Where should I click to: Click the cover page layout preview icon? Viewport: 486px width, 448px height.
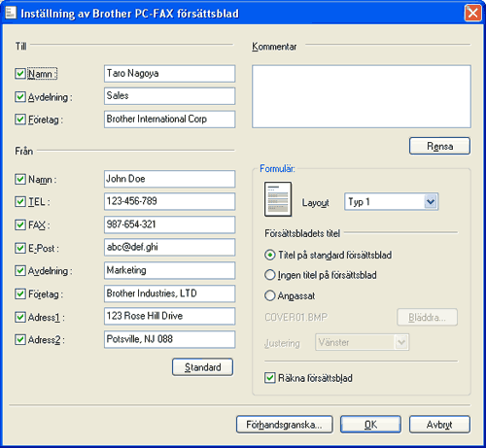[278, 199]
